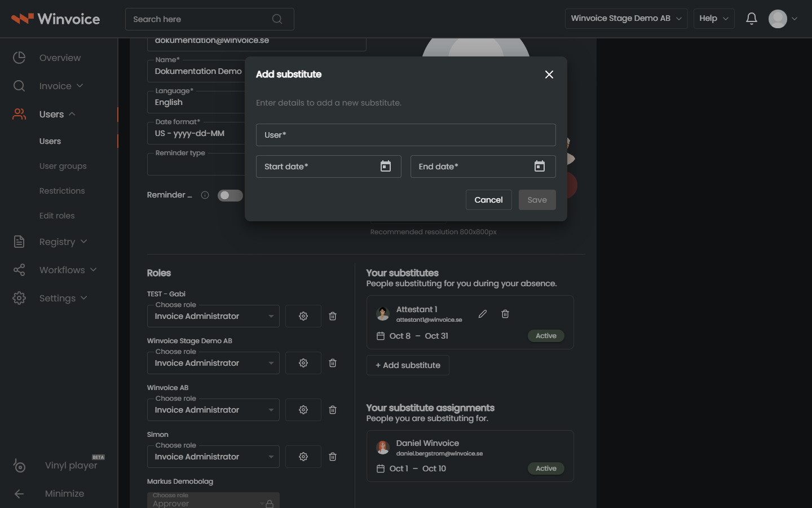This screenshot has height=508, width=812.
Task: Delete the Attestant 1 substitute
Action: click(x=505, y=314)
